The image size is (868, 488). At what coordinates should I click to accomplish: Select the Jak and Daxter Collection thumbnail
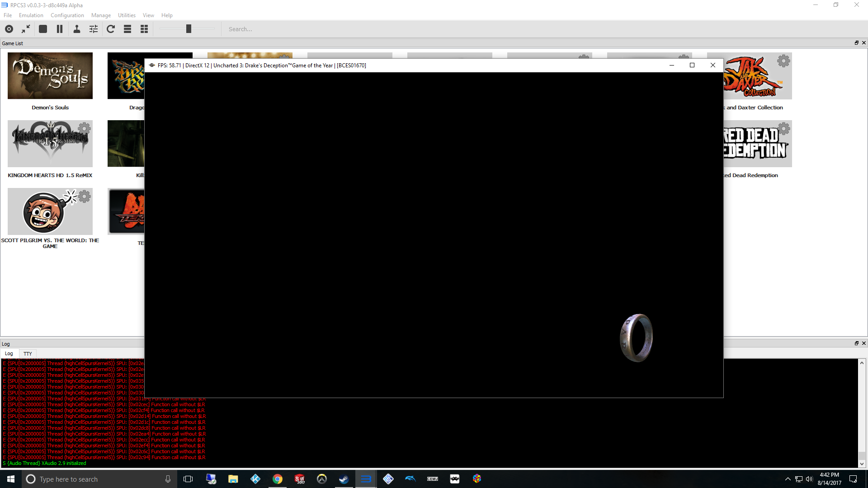[758, 76]
